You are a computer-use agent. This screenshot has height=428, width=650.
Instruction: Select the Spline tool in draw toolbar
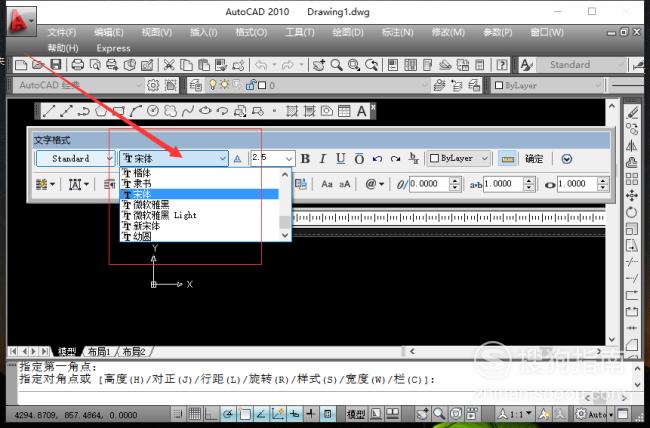tap(188, 111)
